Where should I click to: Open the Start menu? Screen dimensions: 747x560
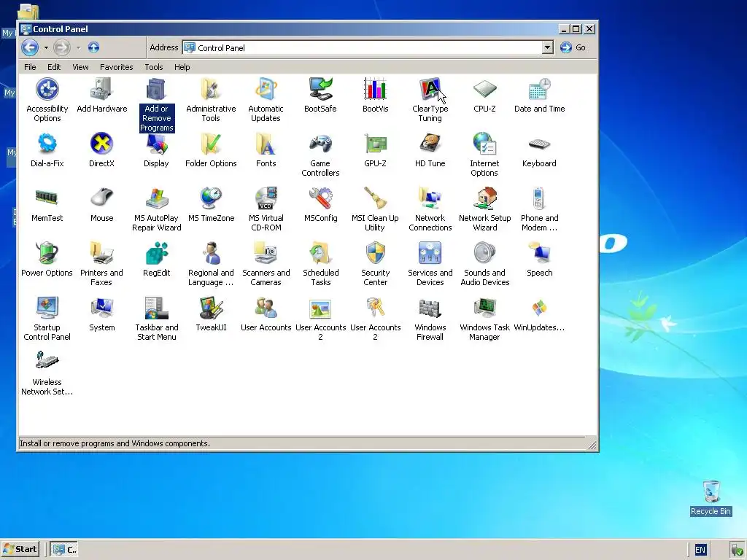click(x=20, y=549)
